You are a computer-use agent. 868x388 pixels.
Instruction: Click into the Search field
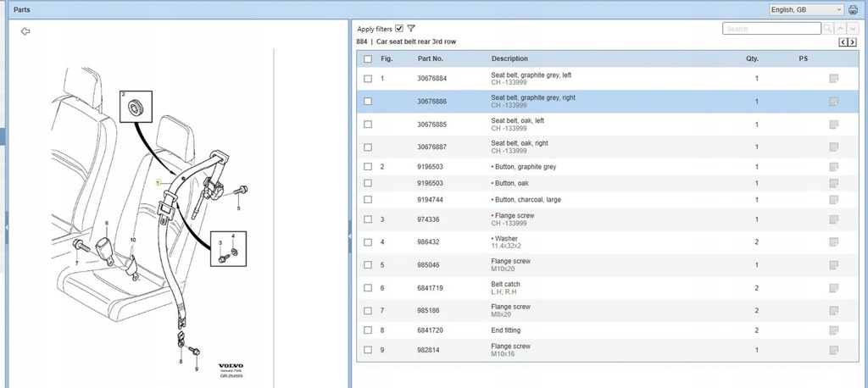771,29
